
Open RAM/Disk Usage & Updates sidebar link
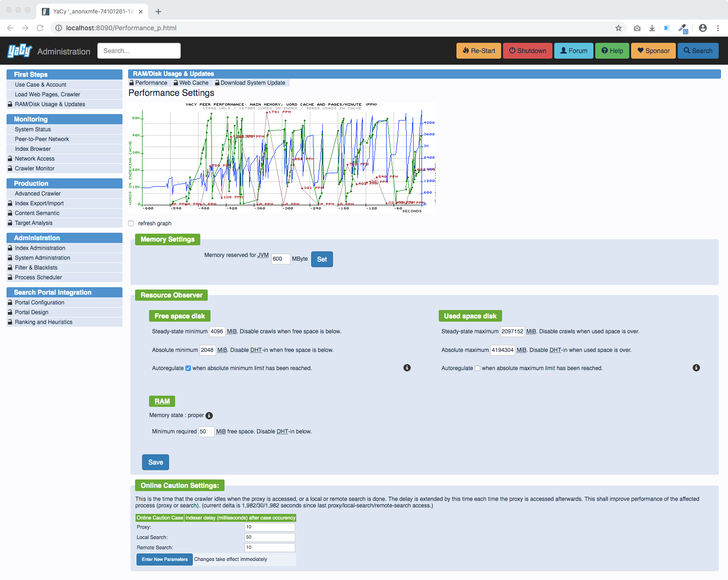[64, 104]
